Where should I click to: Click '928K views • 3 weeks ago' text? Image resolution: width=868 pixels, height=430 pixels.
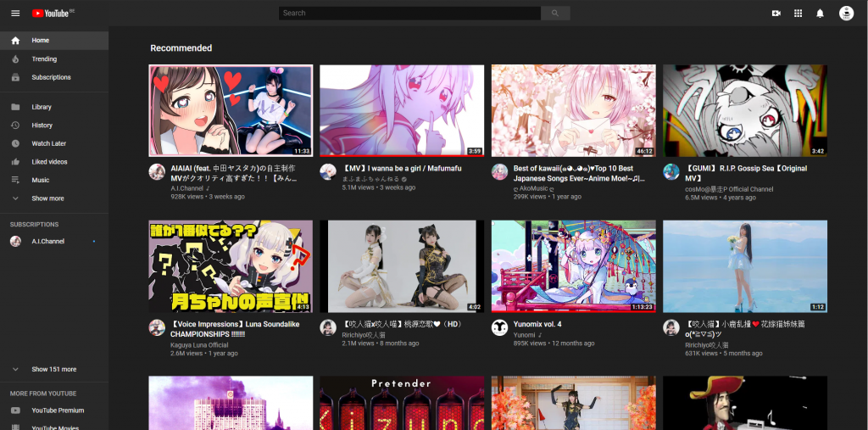[x=208, y=197]
